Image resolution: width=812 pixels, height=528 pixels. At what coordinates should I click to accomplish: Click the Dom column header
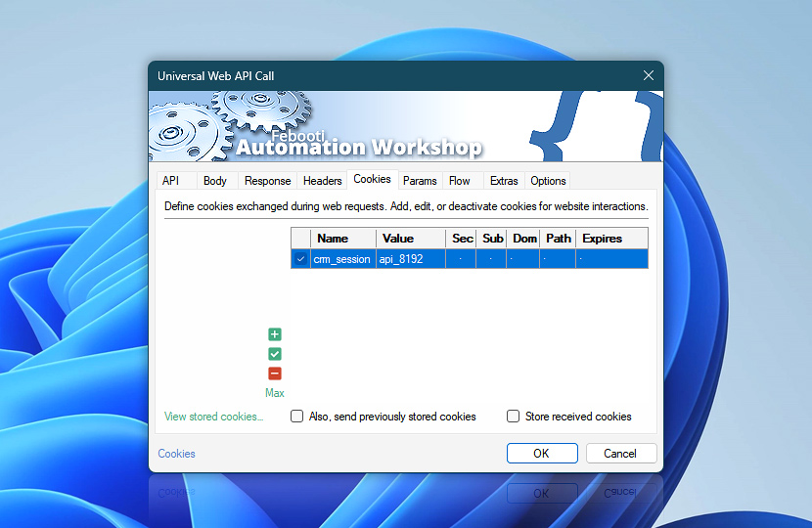(x=523, y=239)
